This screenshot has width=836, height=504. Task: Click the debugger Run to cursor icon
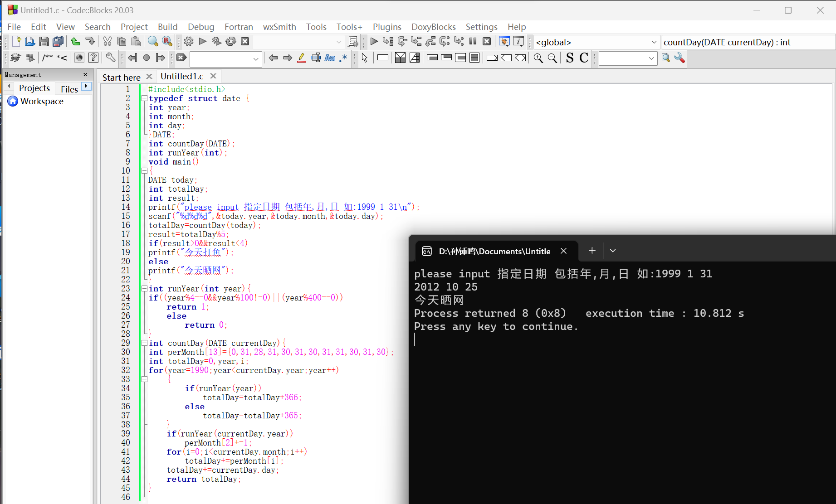(388, 42)
